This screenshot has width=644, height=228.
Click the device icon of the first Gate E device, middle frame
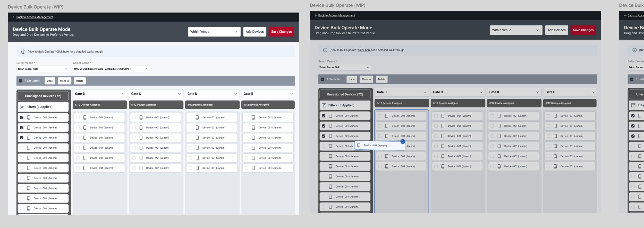point(555,116)
